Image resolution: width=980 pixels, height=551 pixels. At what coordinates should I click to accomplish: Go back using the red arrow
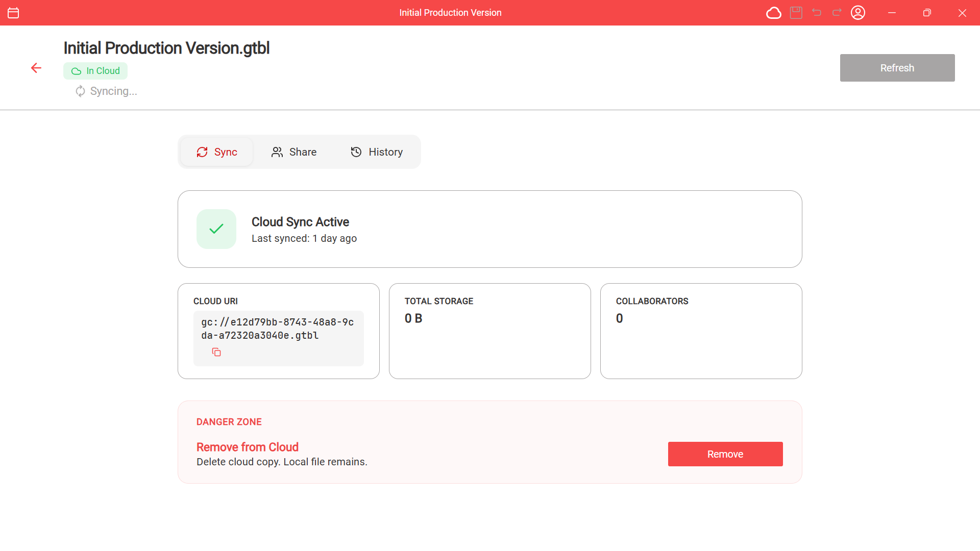pos(36,68)
